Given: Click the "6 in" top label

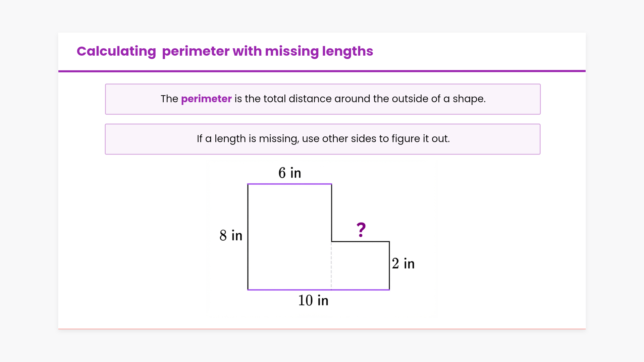Looking at the screenshot, I should 289,173.
